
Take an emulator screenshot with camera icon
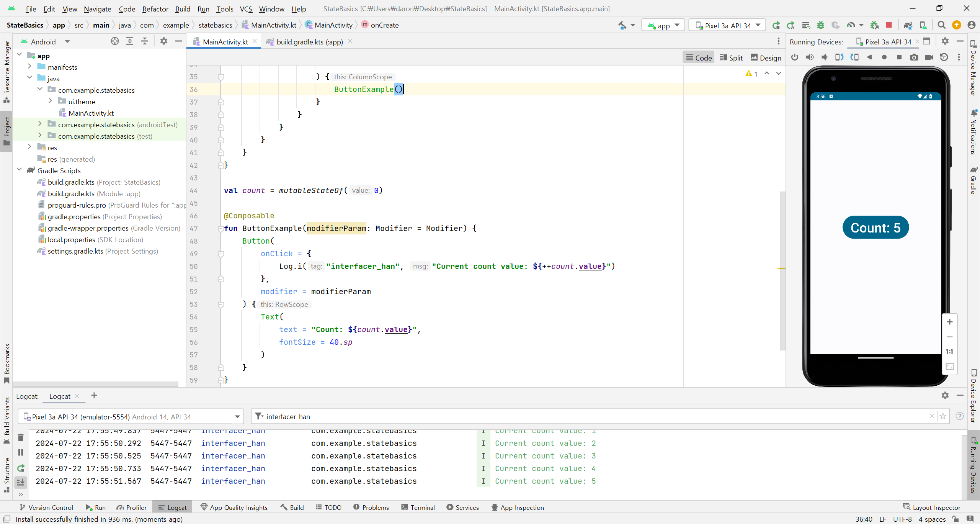coord(914,57)
